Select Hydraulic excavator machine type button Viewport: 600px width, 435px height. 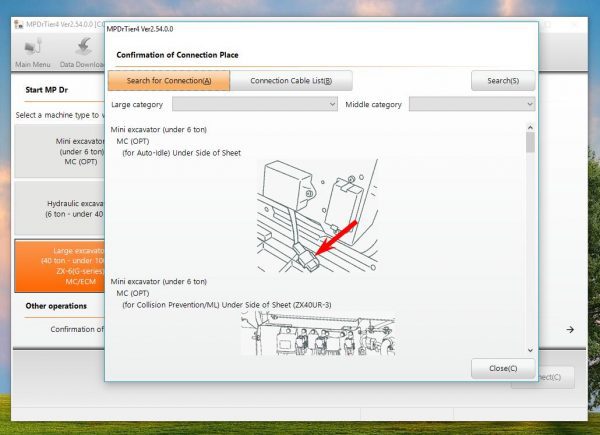click(59, 209)
